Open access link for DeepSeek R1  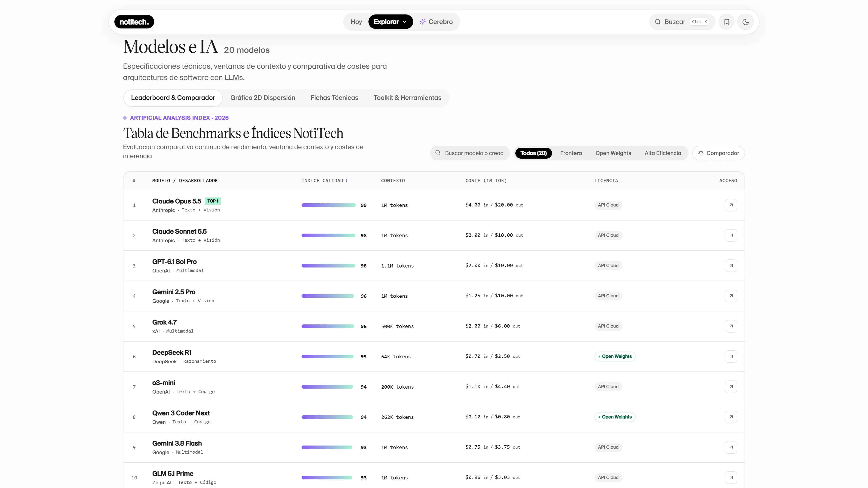click(731, 356)
